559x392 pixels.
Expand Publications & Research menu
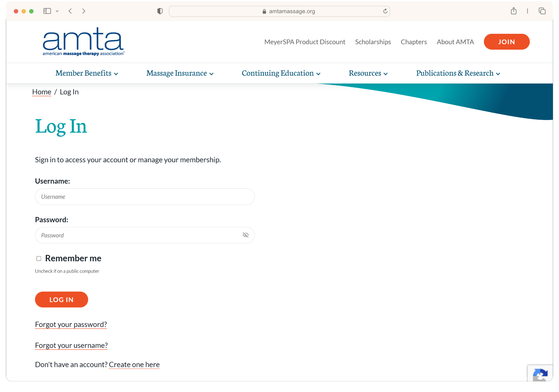(458, 73)
